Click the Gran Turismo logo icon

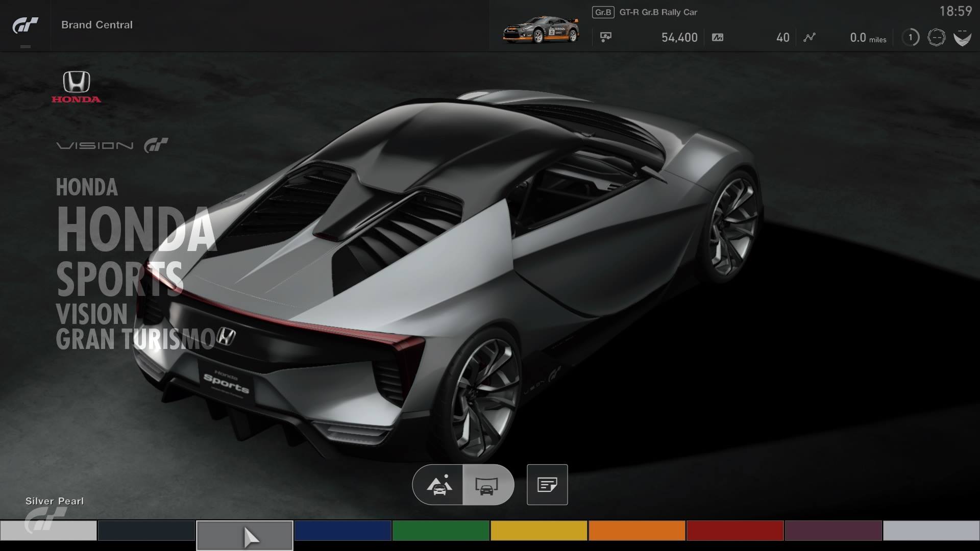25,25
